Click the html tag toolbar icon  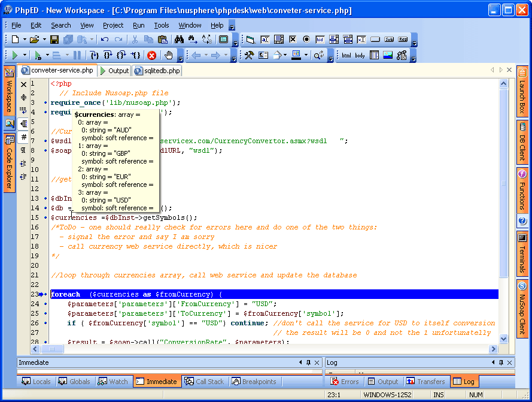(x=346, y=56)
